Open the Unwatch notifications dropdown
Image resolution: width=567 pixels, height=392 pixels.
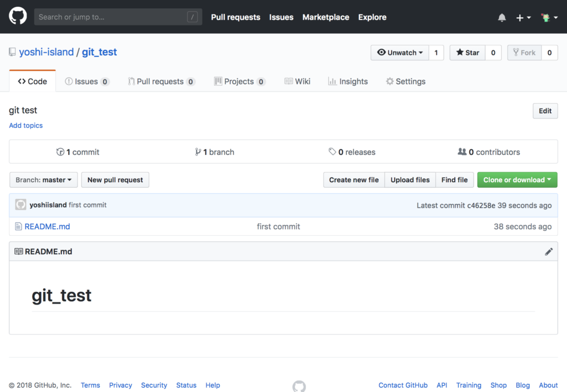click(x=400, y=53)
